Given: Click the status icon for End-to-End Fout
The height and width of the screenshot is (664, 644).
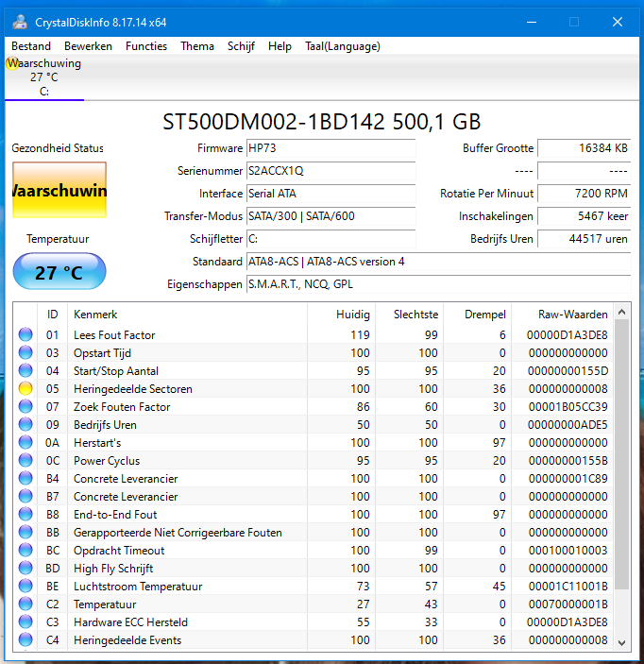Looking at the screenshot, I should pos(25,514).
